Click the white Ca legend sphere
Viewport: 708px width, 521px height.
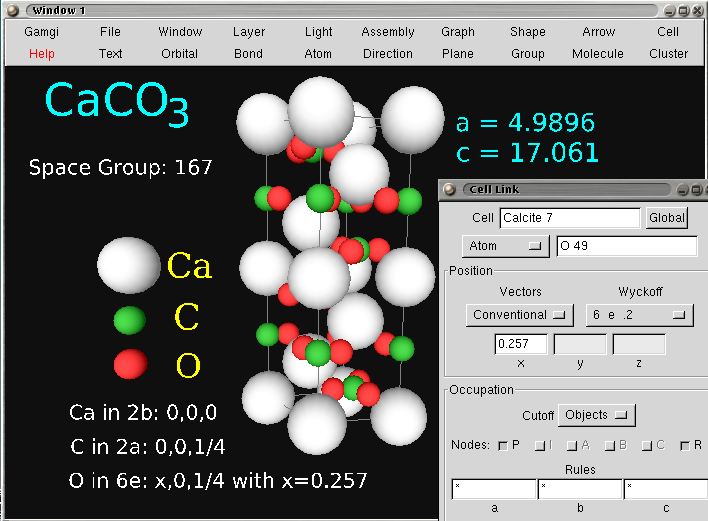(x=129, y=265)
